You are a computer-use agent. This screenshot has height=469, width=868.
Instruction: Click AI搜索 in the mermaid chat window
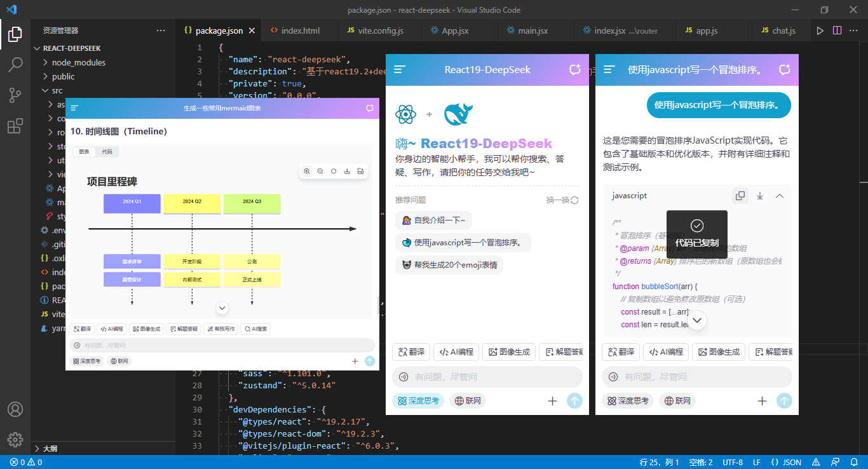[x=256, y=329]
